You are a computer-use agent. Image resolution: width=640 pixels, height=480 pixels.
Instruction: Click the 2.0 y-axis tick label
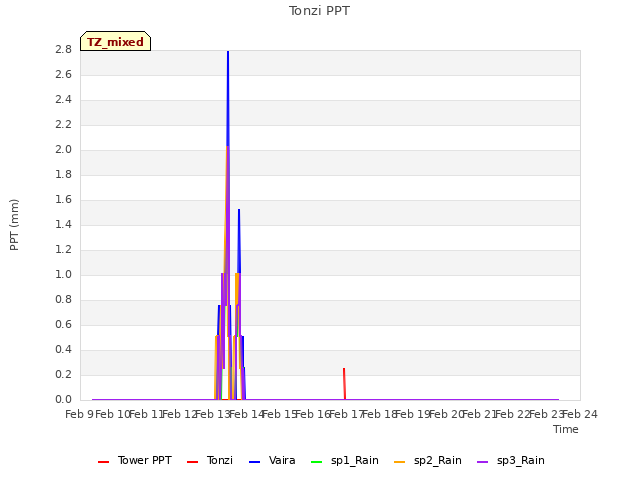pyautogui.click(x=63, y=150)
